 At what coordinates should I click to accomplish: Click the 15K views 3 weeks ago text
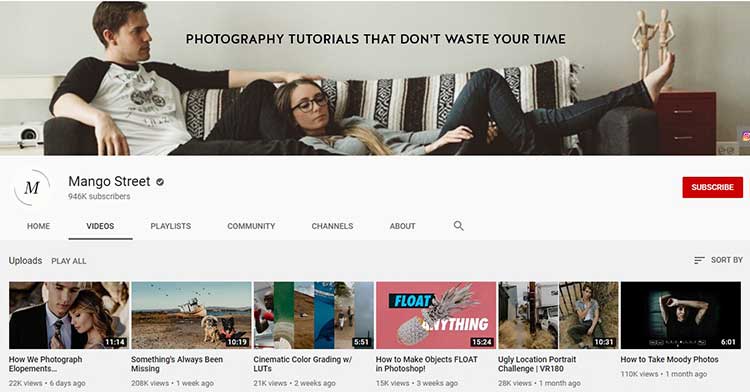tap(417, 383)
